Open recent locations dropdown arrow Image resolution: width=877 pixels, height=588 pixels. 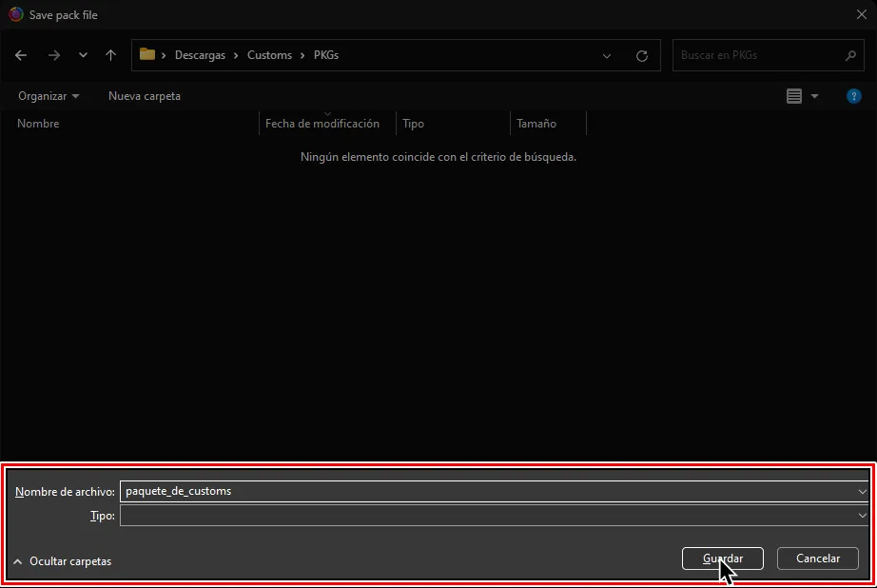click(83, 55)
